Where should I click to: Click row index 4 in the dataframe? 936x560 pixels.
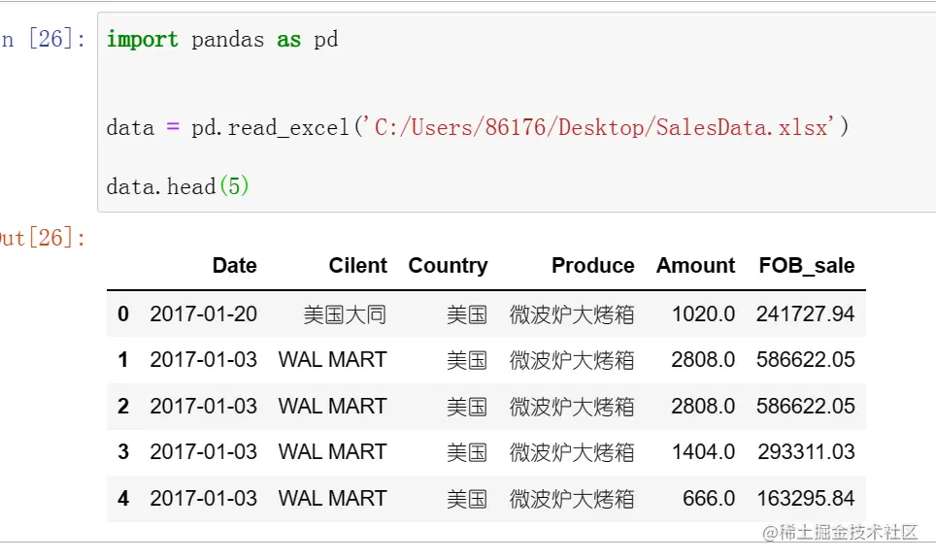coord(123,499)
